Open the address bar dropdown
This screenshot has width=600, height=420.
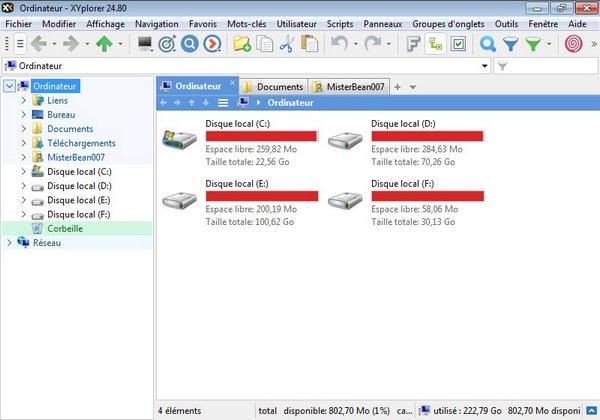(485, 66)
